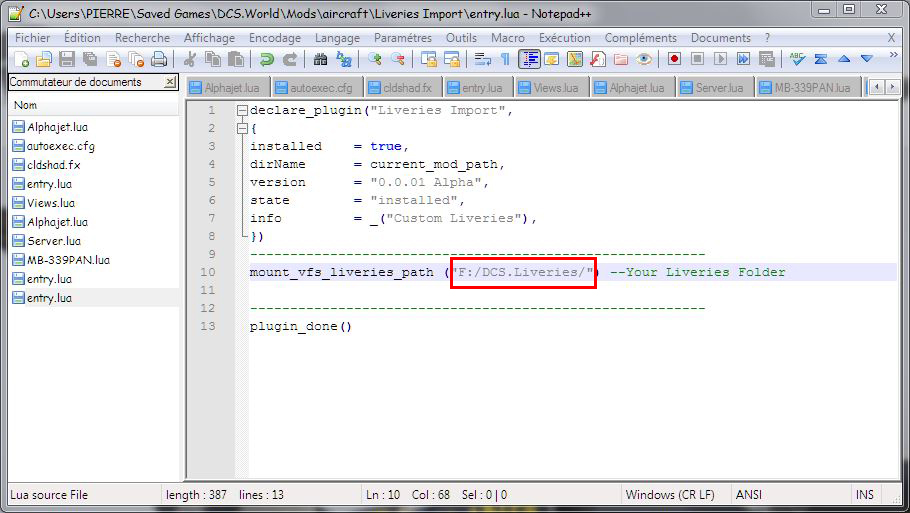Save the recorded macro icon
The width and height of the screenshot is (910, 513).
(767, 59)
